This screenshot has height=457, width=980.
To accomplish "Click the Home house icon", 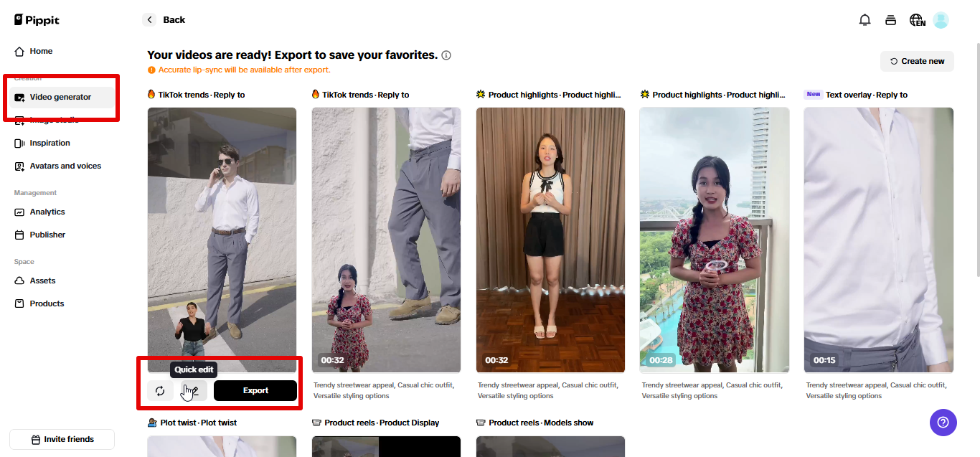I will tap(19, 51).
